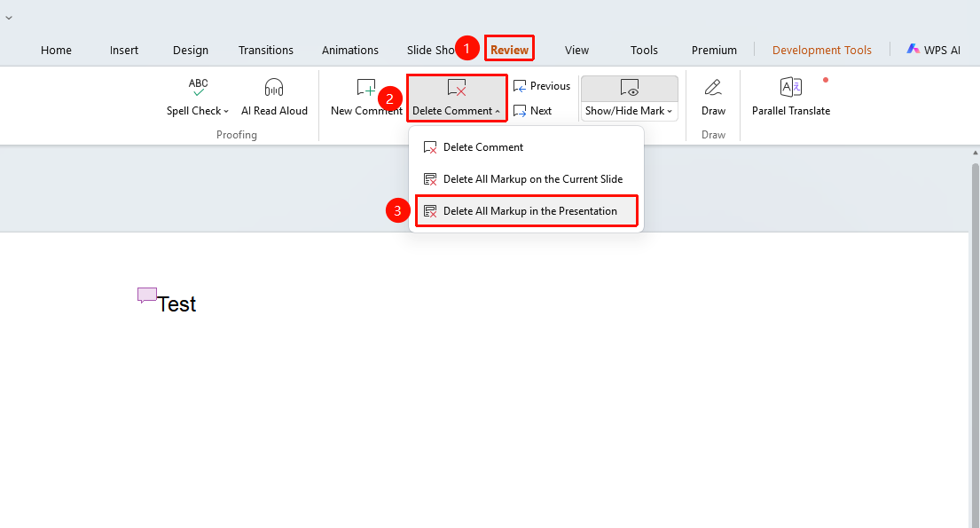This screenshot has height=528, width=980.
Task: Click the AI Read Aloud headphones icon
Action: click(x=274, y=87)
